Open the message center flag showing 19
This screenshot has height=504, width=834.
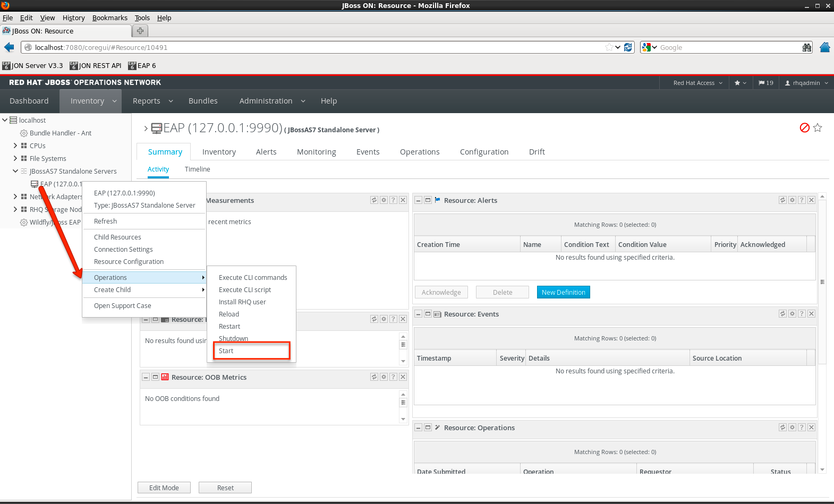coord(765,83)
